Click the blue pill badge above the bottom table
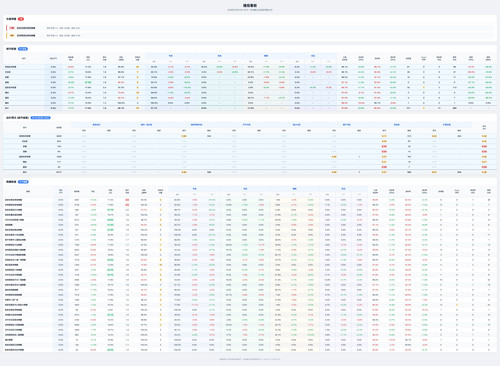This screenshot has height=366, width=500. click(x=23, y=182)
